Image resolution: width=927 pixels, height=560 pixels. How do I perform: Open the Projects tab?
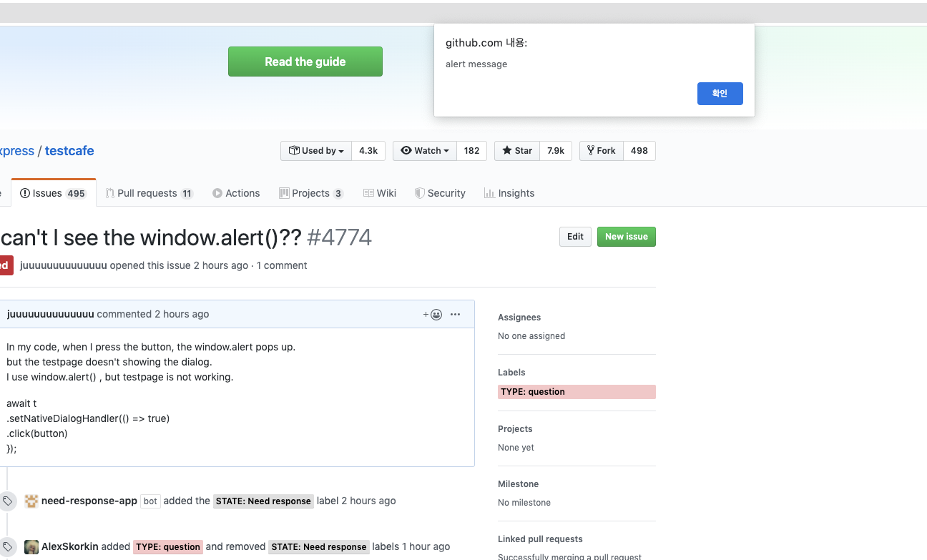coord(311,192)
